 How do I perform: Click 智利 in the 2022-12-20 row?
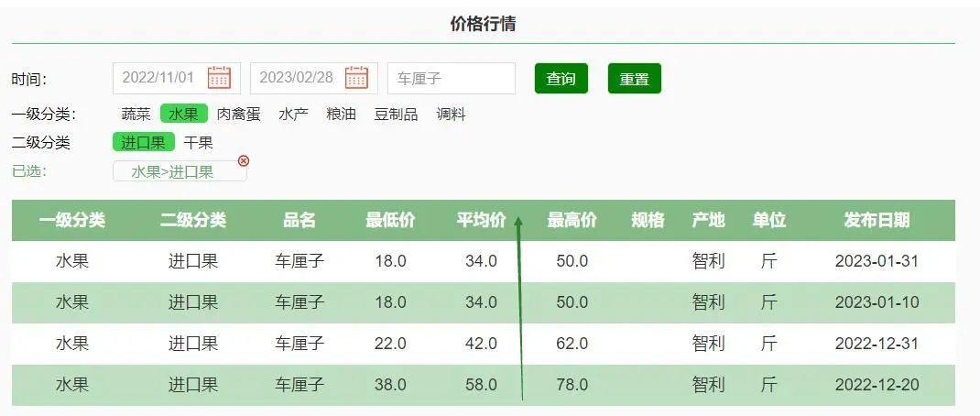tap(708, 385)
